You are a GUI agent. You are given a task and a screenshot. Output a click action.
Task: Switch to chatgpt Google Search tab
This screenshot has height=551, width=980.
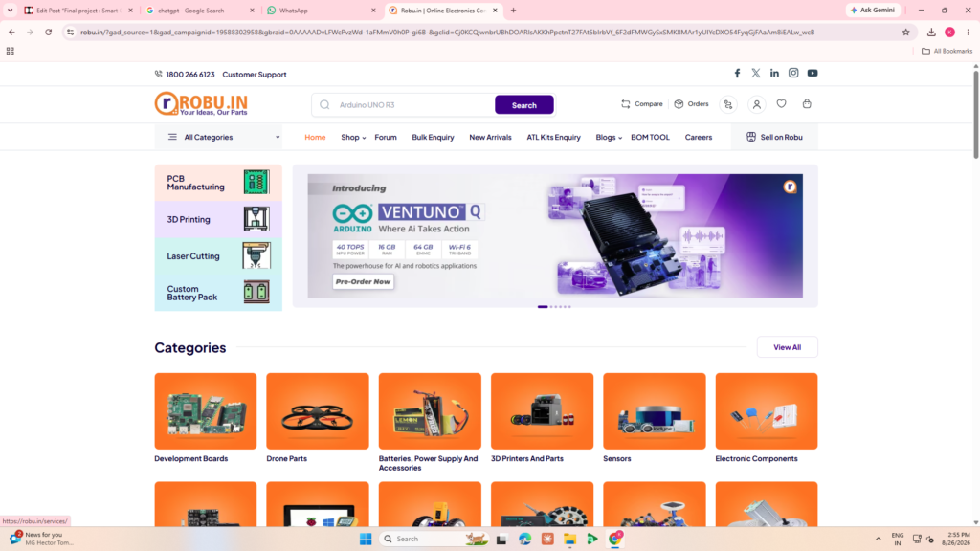pos(198,10)
